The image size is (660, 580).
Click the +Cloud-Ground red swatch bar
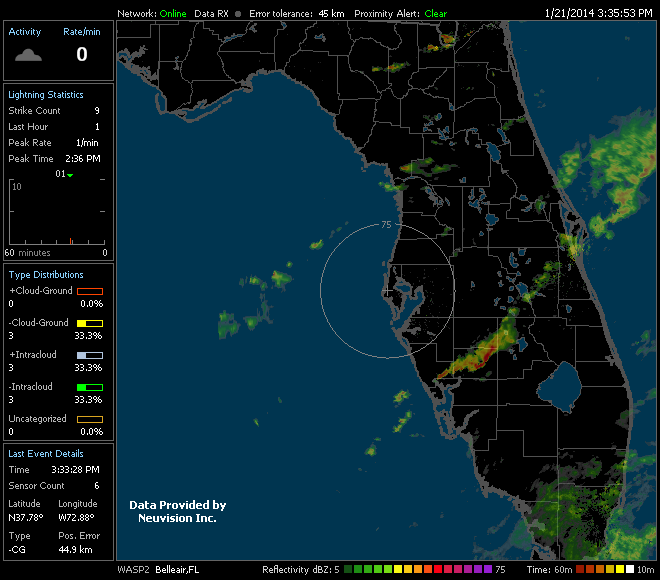(90, 291)
